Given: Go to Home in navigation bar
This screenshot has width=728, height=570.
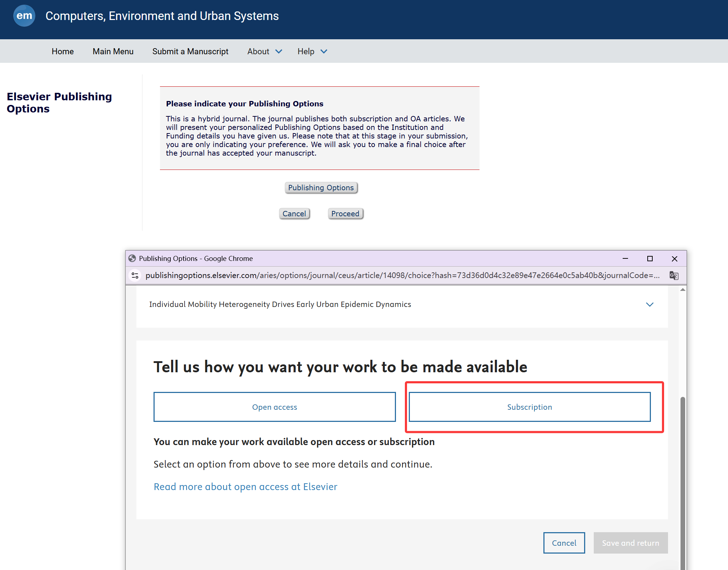Looking at the screenshot, I should click(62, 51).
